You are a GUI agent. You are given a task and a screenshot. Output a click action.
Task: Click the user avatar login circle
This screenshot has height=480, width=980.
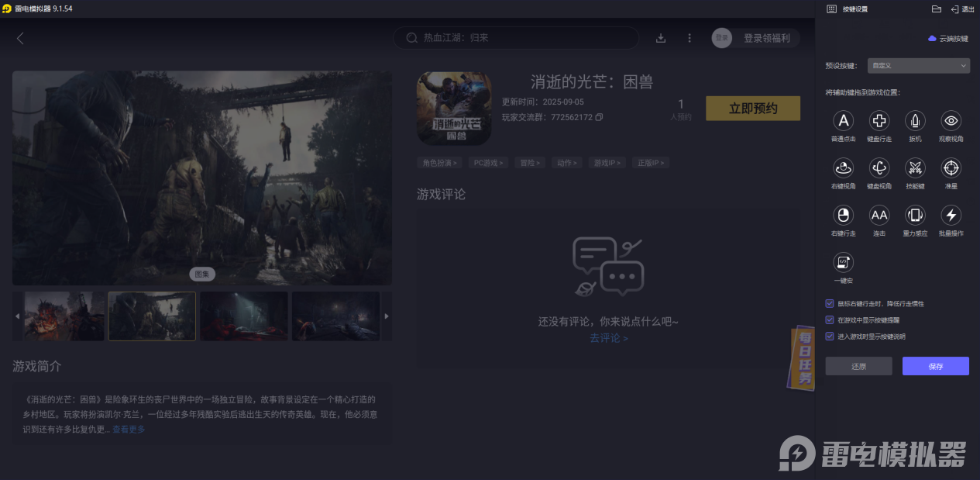(x=722, y=38)
